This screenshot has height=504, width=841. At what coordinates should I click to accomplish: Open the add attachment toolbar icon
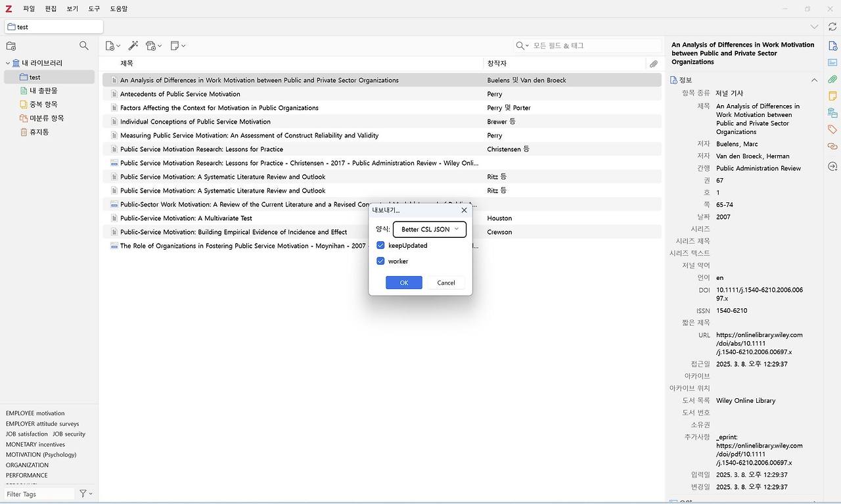click(154, 45)
